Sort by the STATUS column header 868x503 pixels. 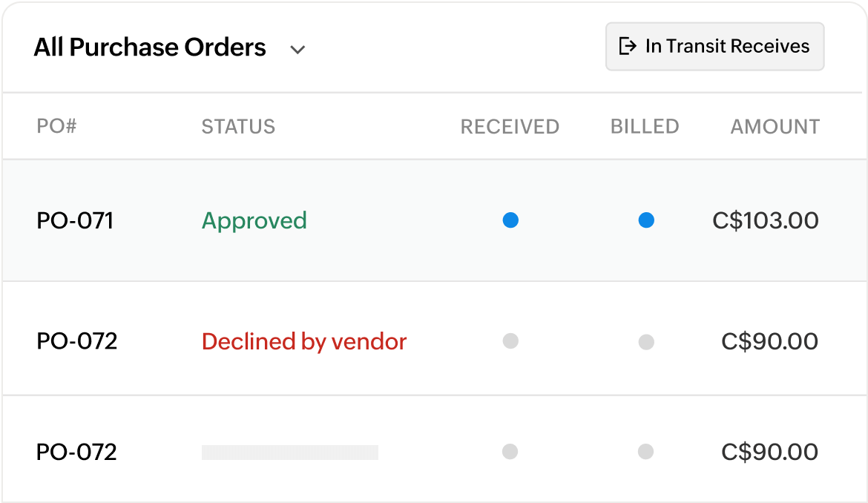coord(238,126)
